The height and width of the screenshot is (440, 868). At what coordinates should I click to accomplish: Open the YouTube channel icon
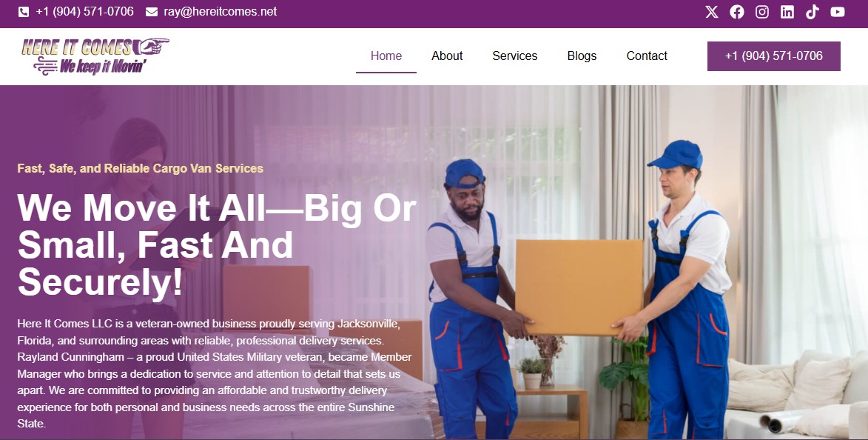tap(838, 12)
